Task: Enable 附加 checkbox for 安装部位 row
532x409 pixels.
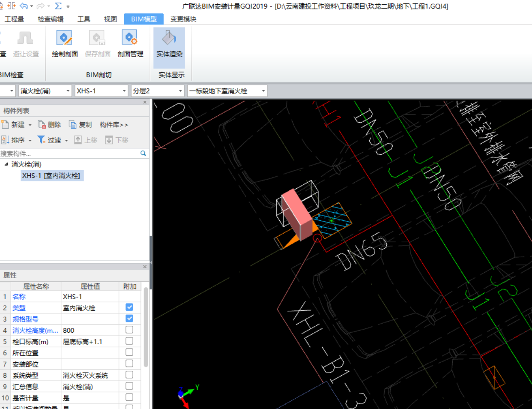Action: click(x=129, y=364)
